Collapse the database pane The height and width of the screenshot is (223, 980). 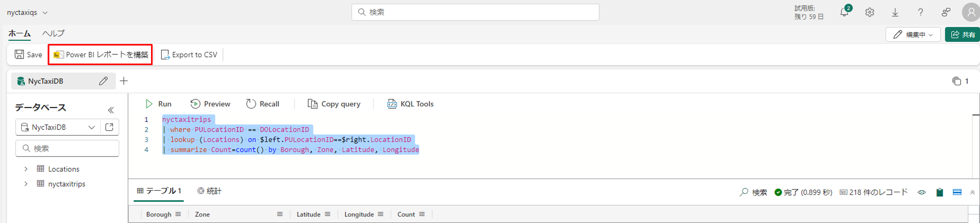click(111, 110)
